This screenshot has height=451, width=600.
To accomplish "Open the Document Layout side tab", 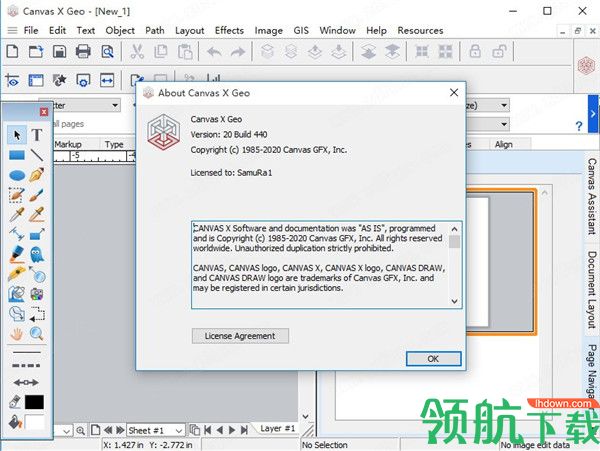I will click(592, 290).
